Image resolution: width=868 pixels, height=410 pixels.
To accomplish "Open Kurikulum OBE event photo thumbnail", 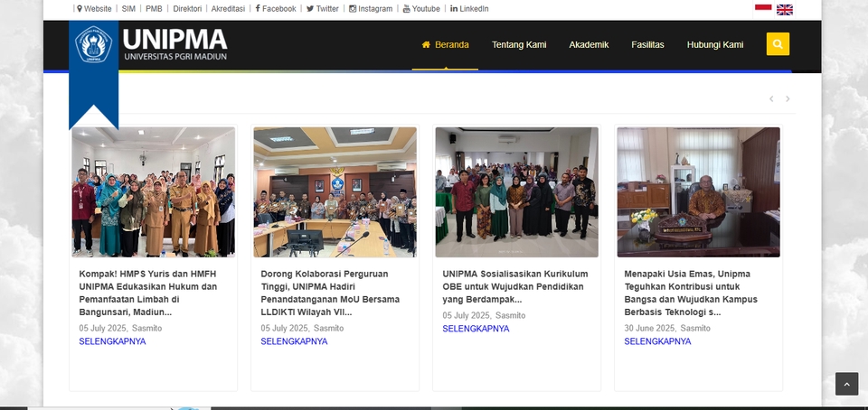I will coord(516,192).
